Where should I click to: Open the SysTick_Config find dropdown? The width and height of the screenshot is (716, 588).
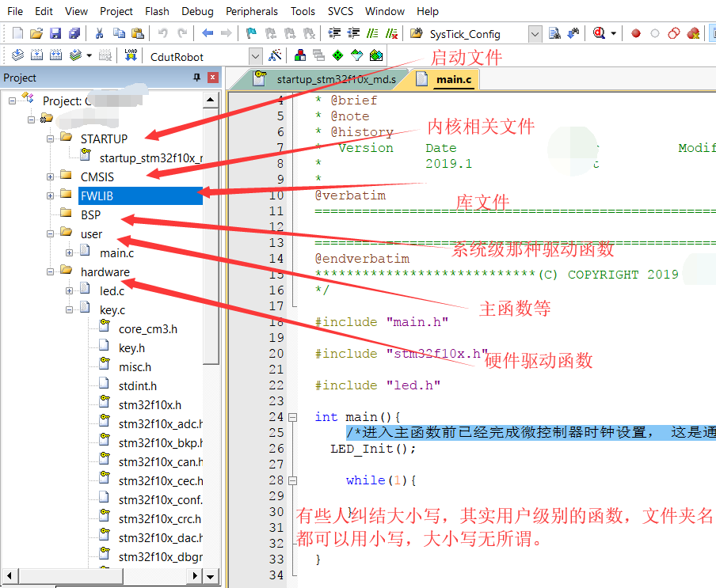tap(535, 34)
